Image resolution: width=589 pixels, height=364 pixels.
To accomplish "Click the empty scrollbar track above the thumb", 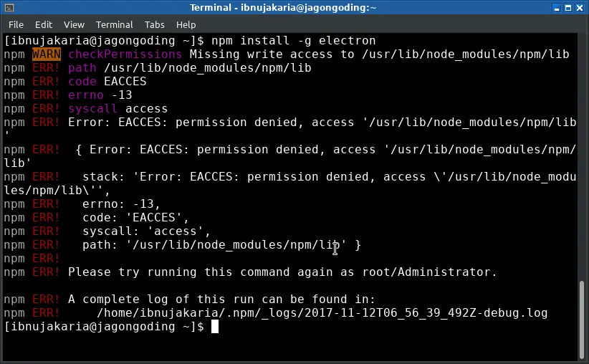I will pyautogui.click(x=582, y=157).
